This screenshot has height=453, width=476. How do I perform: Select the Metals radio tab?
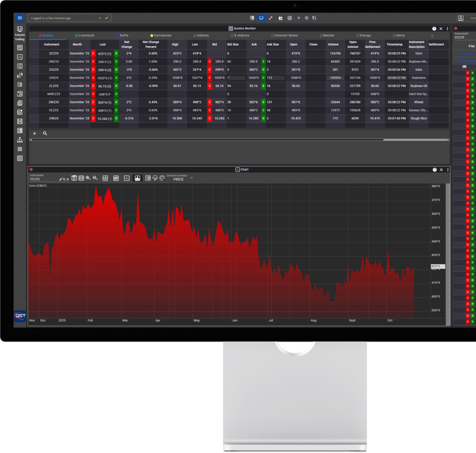coord(327,36)
